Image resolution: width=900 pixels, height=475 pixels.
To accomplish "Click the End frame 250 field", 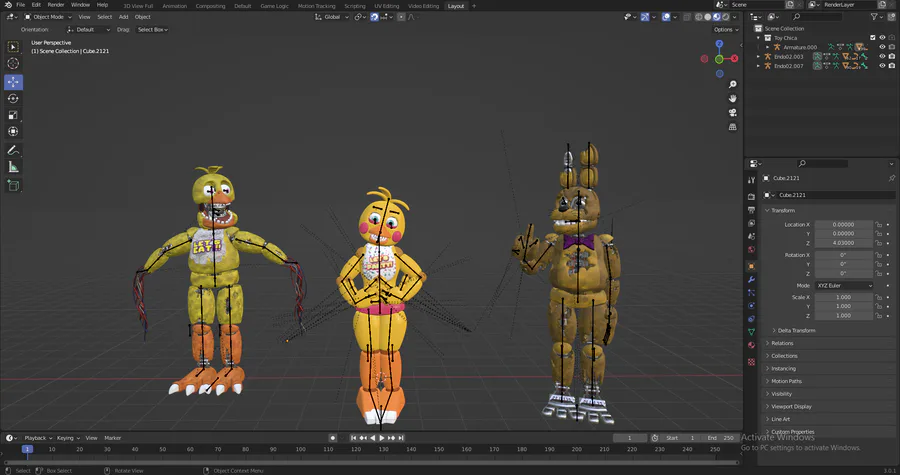I will pos(721,438).
